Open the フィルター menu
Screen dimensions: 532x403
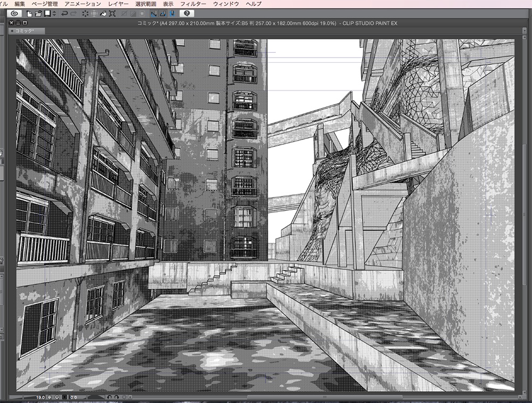pyautogui.click(x=193, y=4)
